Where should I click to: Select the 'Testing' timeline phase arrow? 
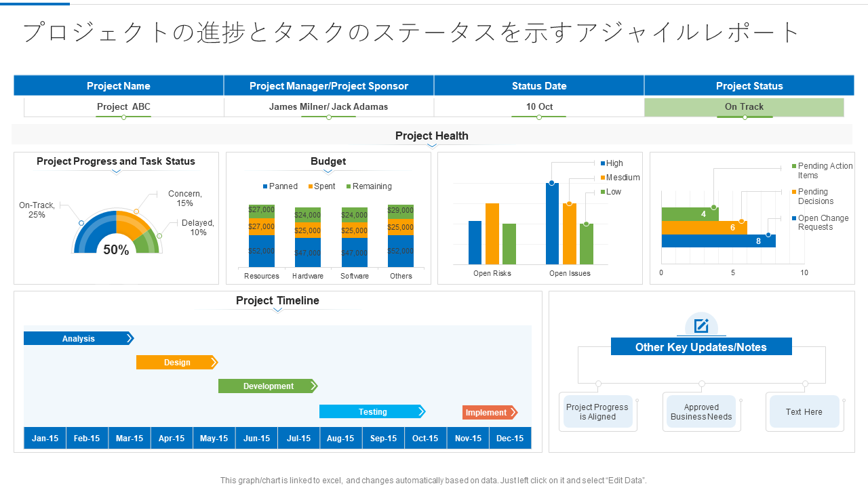tap(372, 411)
